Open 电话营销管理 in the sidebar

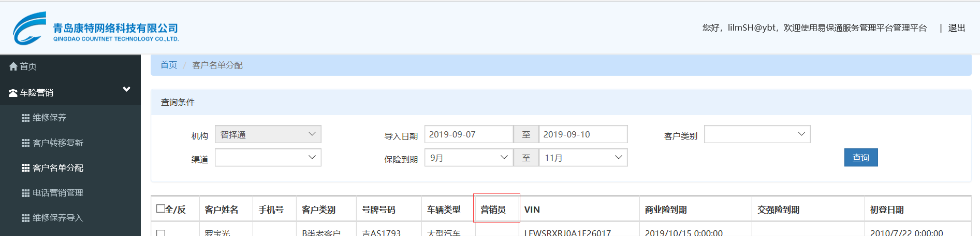pyautogui.click(x=58, y=193)
